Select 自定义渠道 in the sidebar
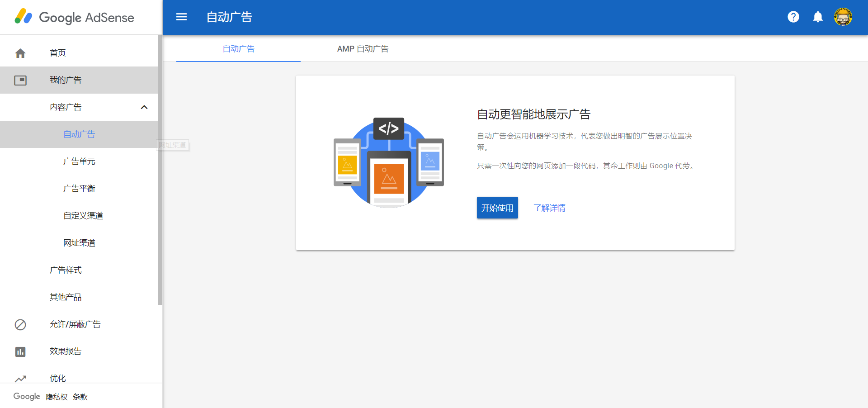868x408 pixels. pyautogui.click(x=83, y=216)
